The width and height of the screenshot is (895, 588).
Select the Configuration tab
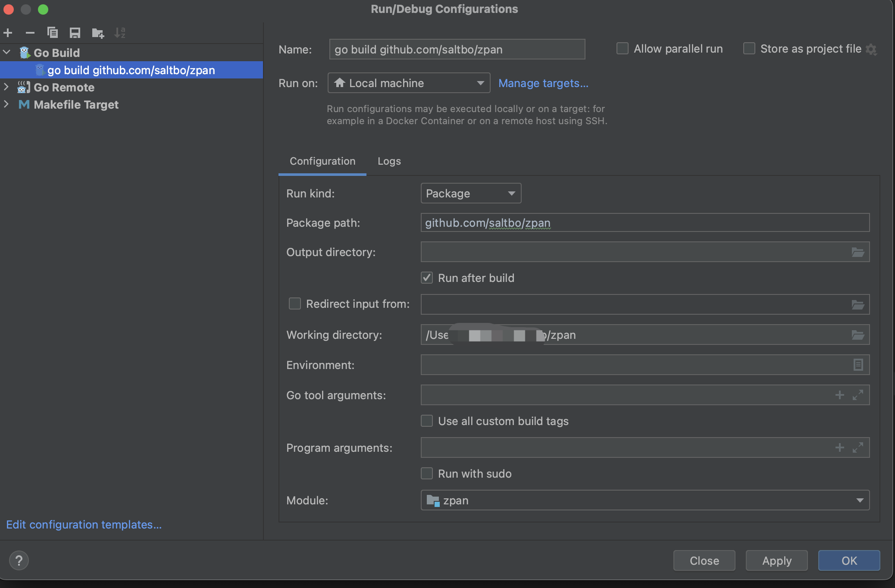point(322,161)
